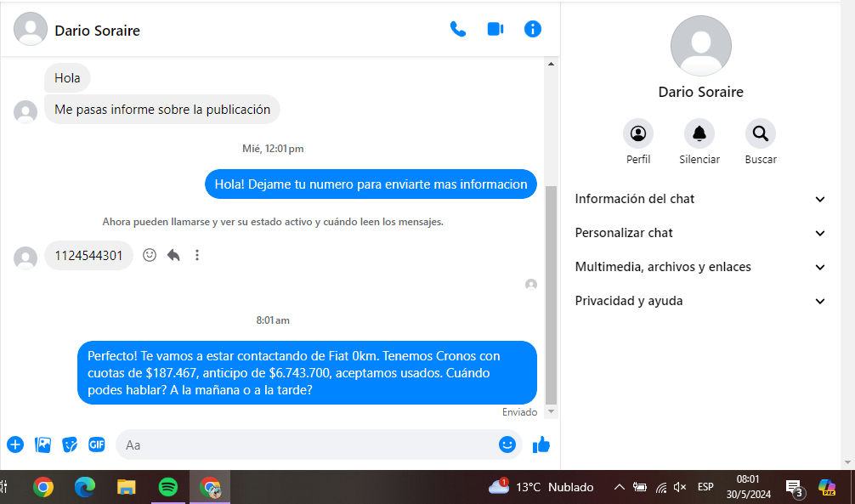This screenshot has height=504, width=855.
Task: Click the '8:01 am' timestamp in chat
Action: 273,320
